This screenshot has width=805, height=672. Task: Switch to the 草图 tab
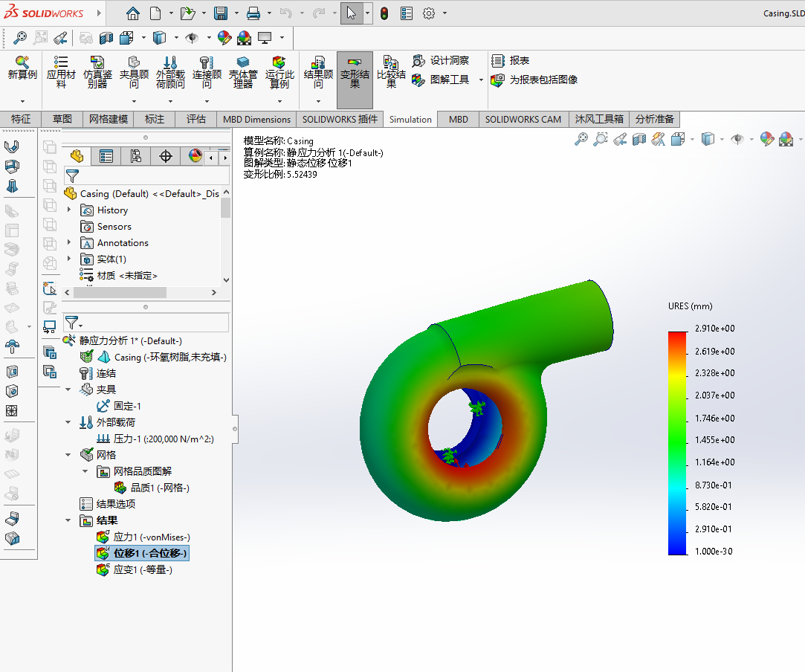[x=62, y=119]
